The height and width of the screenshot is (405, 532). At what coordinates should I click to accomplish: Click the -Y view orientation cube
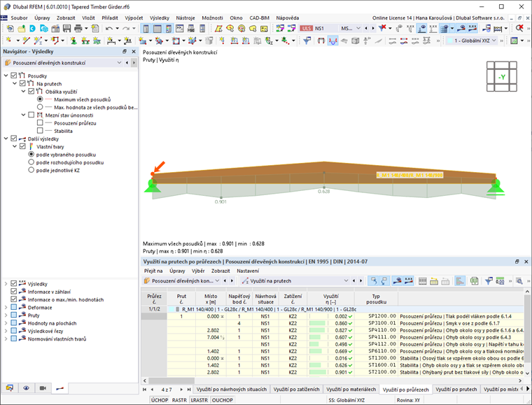(x=503, y=77)
